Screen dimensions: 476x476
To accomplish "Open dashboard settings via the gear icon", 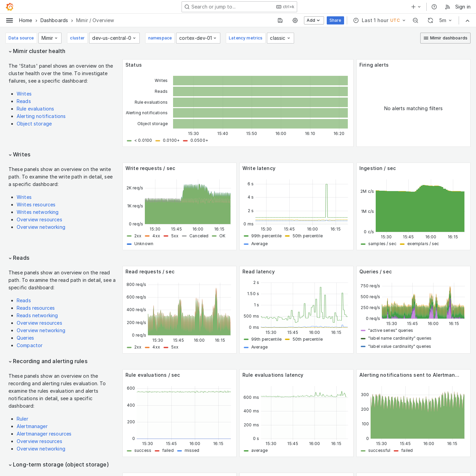I will (x=295, y=20).
